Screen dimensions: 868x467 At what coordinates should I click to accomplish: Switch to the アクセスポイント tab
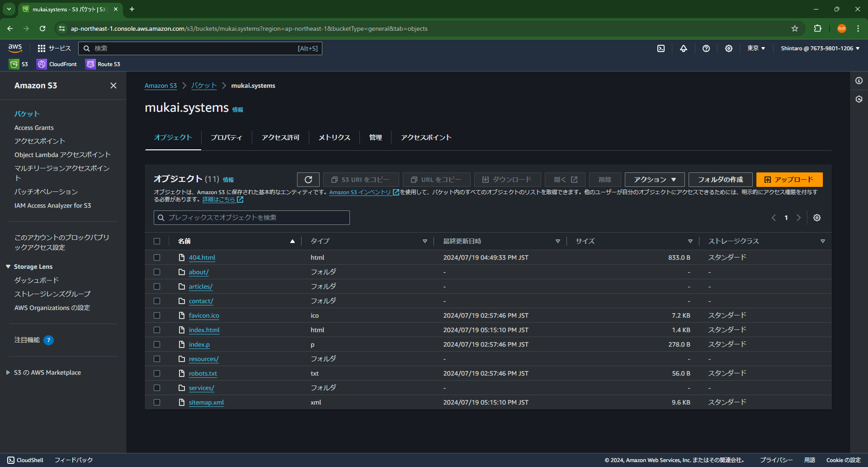[426, 138]
